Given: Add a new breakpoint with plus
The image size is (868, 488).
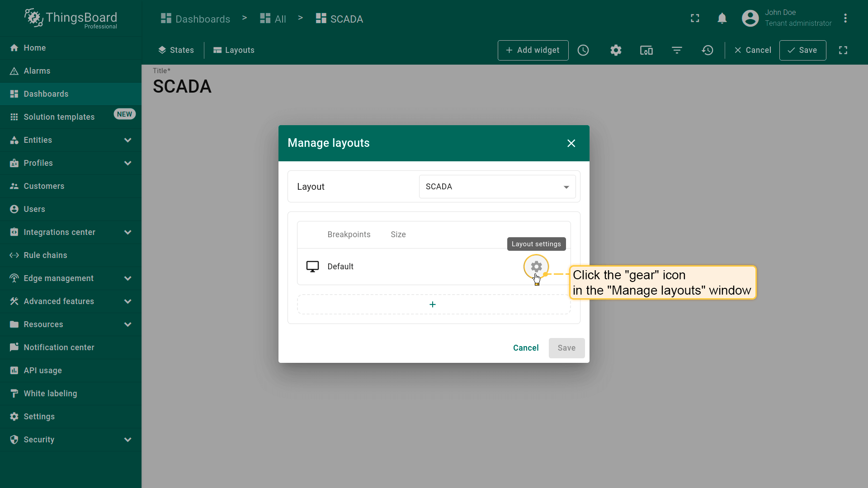Looking at the screenshot, I should pos(433,305).
